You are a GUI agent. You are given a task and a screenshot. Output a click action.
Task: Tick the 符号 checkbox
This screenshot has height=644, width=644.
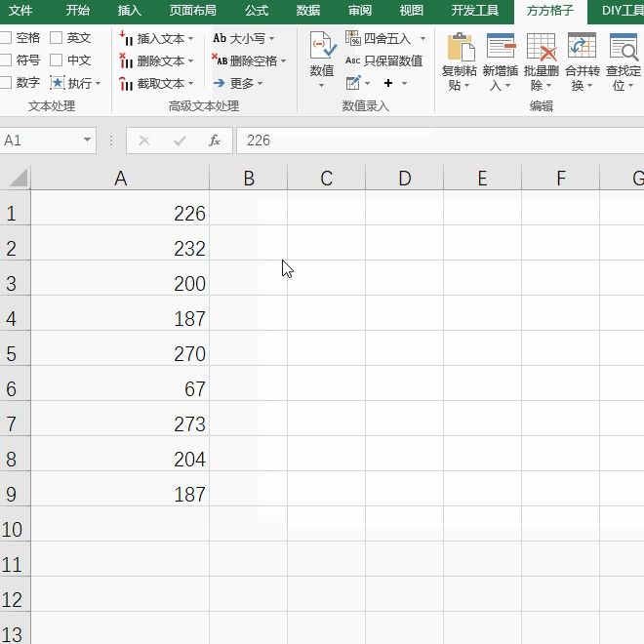(x=6, y=60)
